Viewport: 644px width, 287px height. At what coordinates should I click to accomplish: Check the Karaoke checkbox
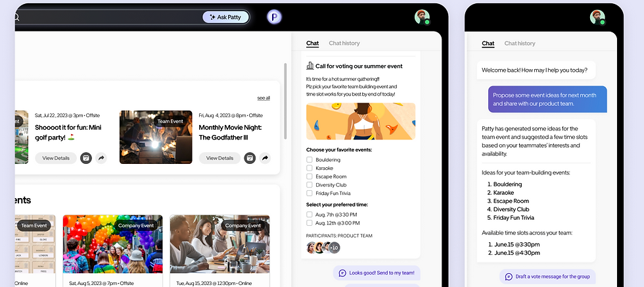coord(310,168)
